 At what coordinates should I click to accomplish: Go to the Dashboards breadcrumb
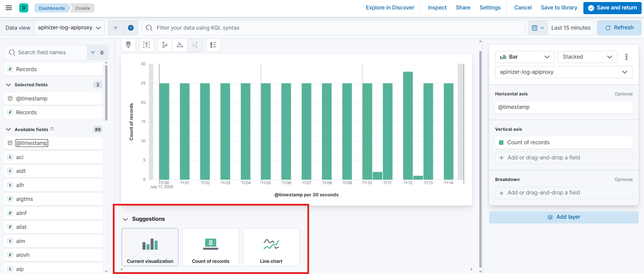(52, 8)
